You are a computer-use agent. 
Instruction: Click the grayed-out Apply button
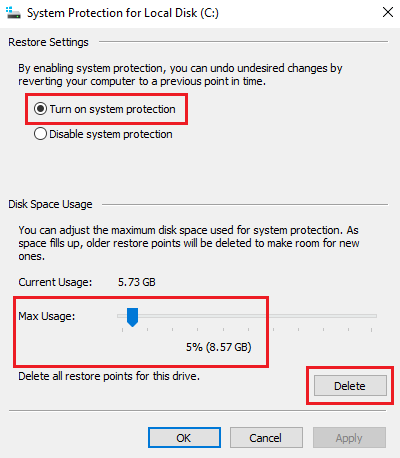point(349,437)
